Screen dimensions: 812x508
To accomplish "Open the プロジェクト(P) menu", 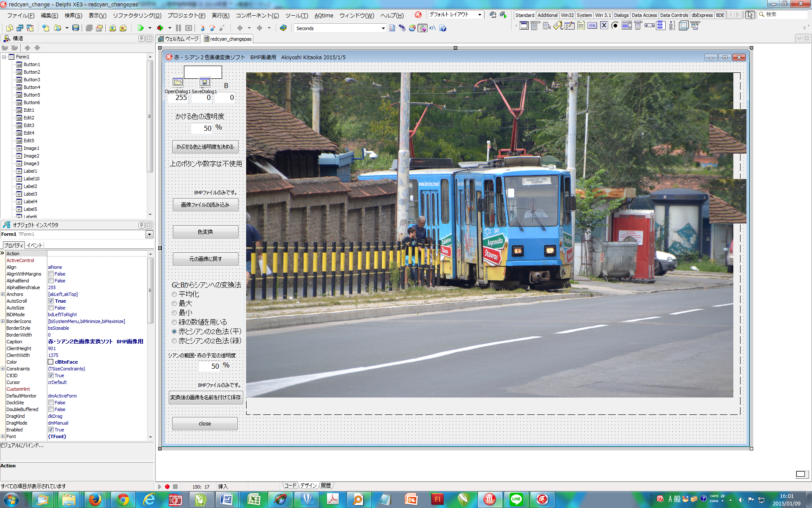I will click(x=187, y=16).
